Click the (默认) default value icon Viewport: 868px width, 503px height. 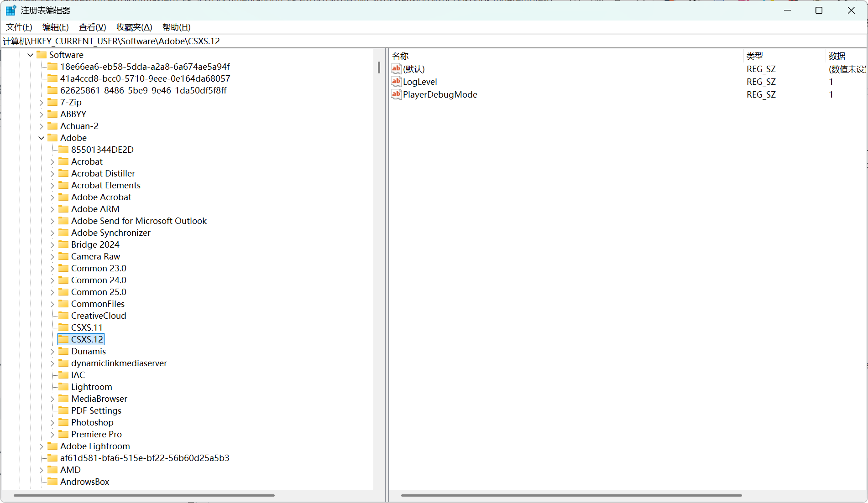396,69
